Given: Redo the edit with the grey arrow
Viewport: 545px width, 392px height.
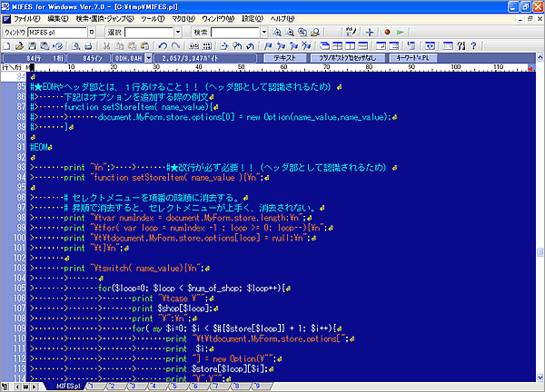Looking at the screenshot, I should 175,46.
